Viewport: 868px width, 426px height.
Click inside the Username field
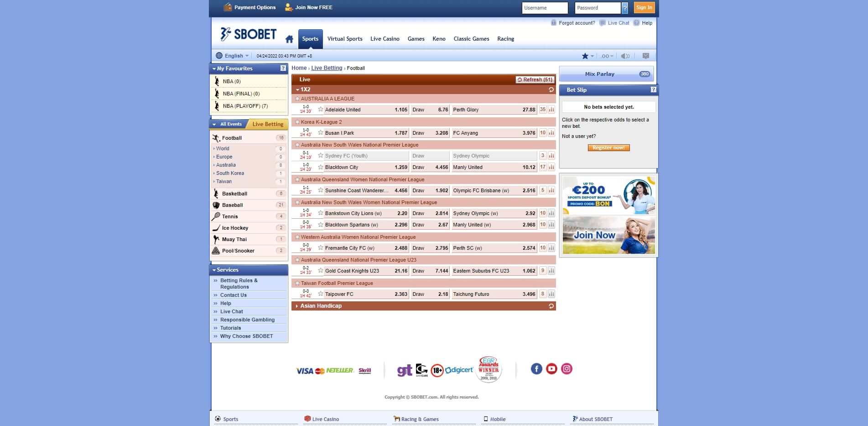coord(545,8)
